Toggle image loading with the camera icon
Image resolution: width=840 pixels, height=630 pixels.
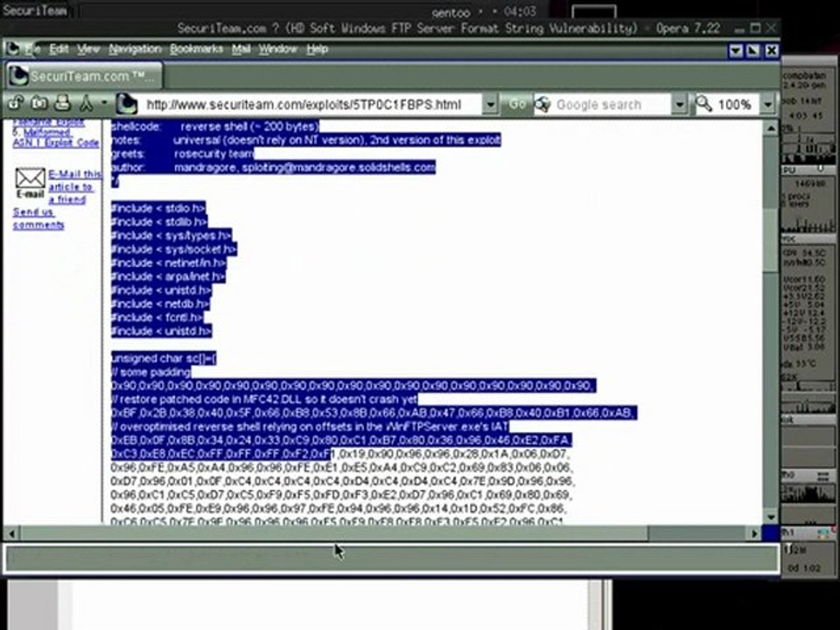point(39,103)
